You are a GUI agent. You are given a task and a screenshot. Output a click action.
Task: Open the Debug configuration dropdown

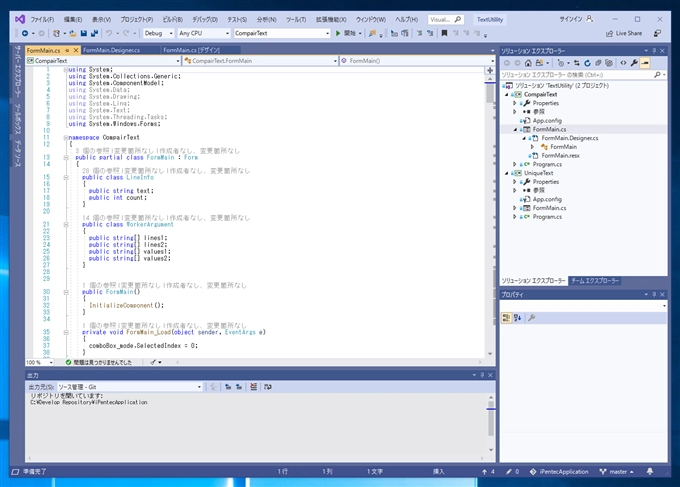(x=158, y=33)
